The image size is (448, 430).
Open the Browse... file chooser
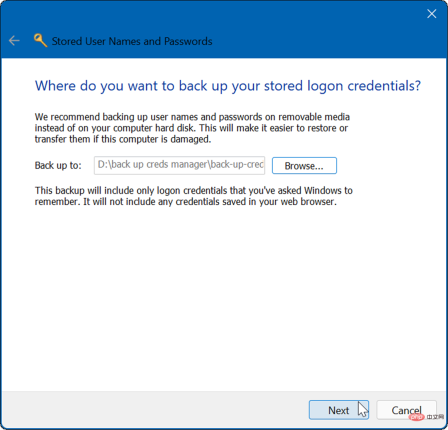(304, 166)
